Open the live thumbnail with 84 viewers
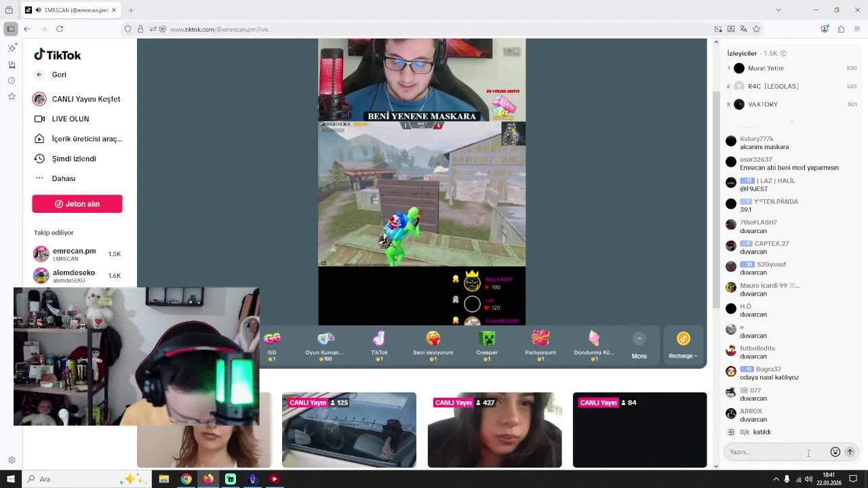 (639, 430)
